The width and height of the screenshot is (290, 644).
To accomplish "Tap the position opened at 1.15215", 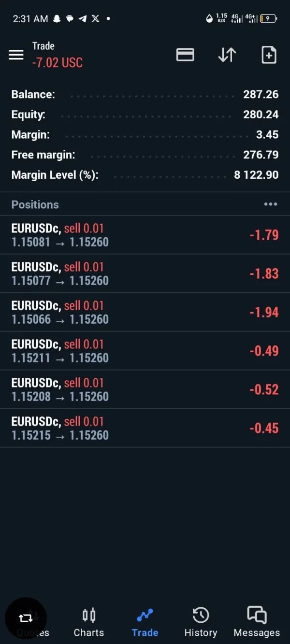I will point(145,428).
